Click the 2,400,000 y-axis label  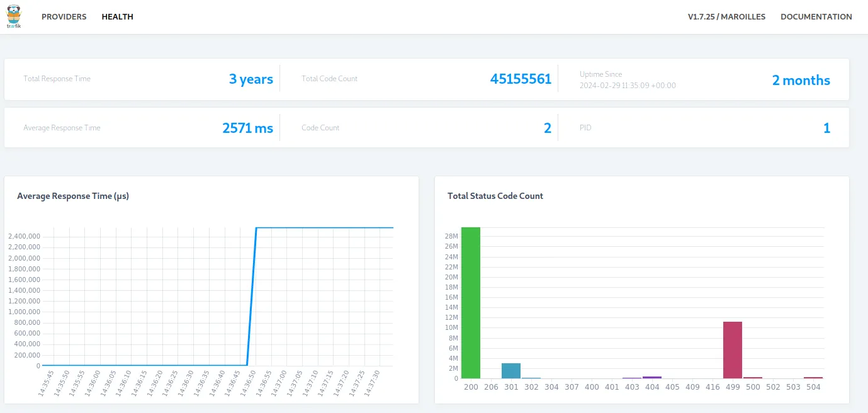[25, 237]
